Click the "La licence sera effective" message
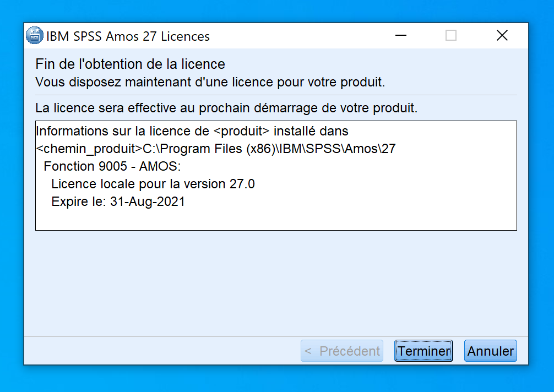Image resolution: width=554 pixels, height=392 pixels. [x=226, y=107]
